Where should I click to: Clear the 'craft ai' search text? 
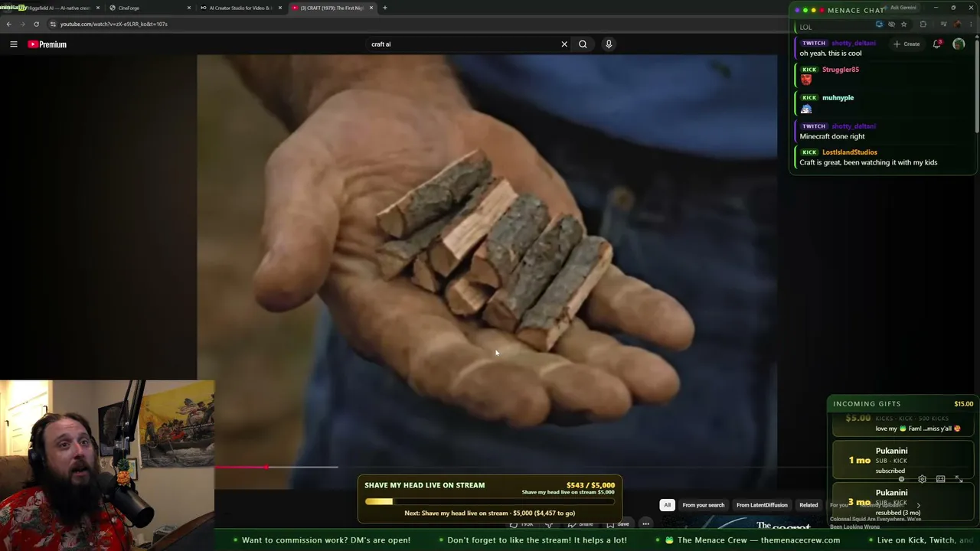pos(564,44)
